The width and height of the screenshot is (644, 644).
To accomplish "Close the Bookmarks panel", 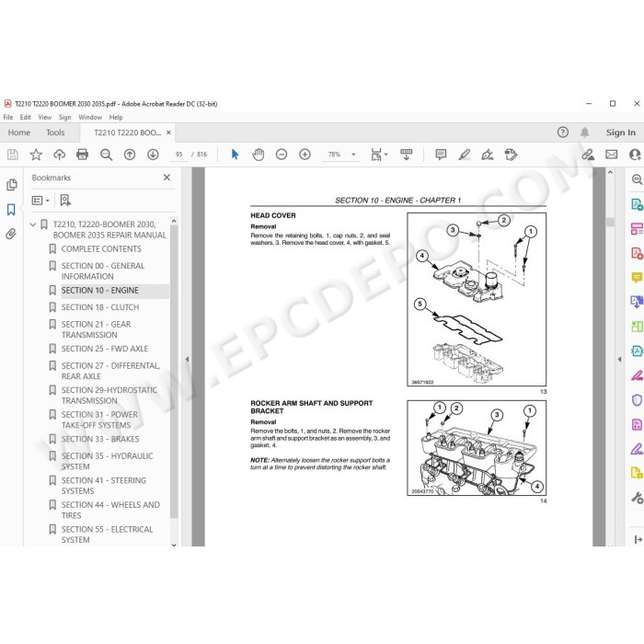I will point(167,178).
